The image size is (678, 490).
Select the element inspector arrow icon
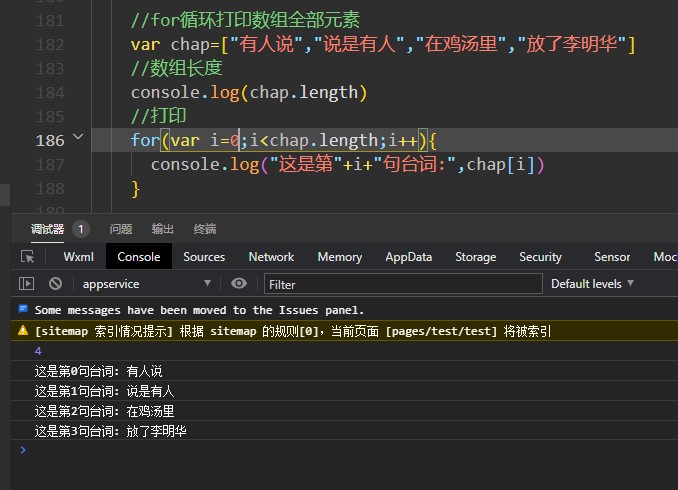point(28,257)
